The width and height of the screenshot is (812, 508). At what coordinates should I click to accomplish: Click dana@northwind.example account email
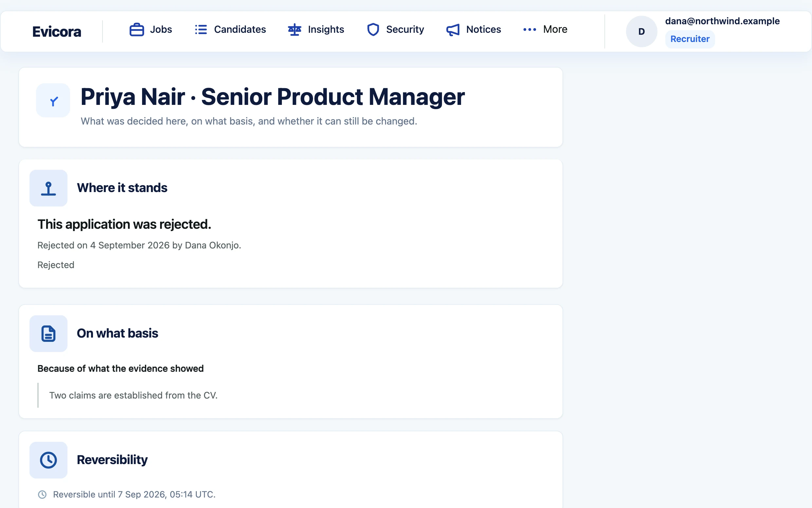[722, 21]
